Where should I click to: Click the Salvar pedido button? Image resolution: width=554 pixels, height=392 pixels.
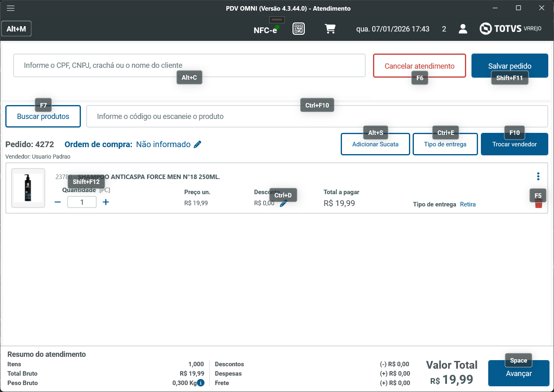pos(509,65)
